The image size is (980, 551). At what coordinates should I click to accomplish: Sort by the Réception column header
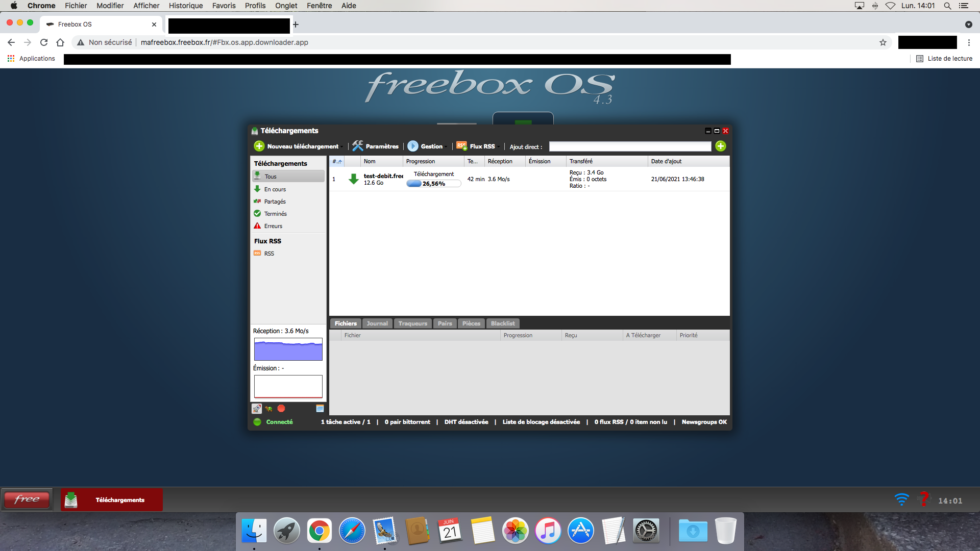tap(505, 161)
